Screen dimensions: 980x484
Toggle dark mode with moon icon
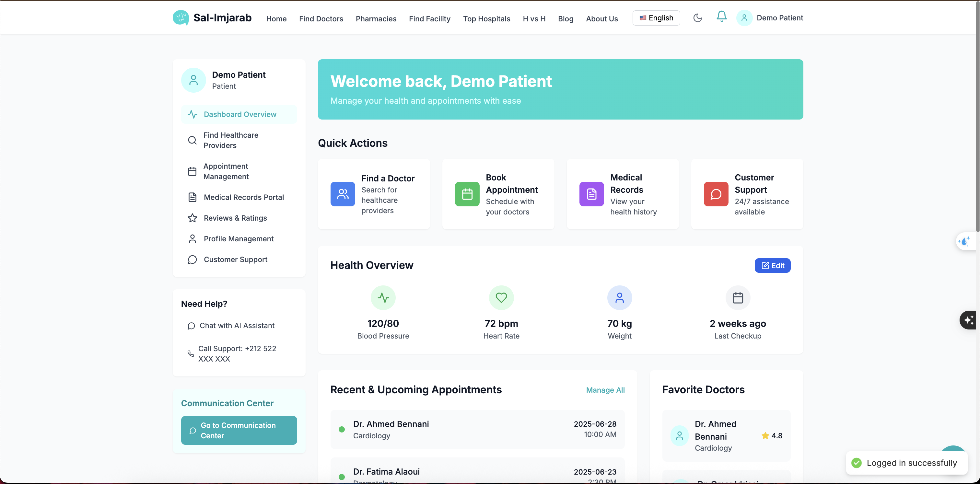(x=697, y=18)
